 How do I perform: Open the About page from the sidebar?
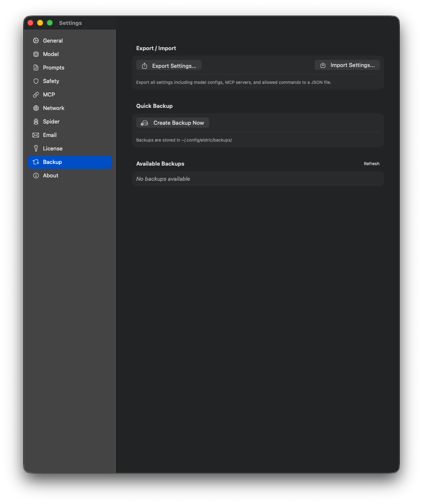50,175
